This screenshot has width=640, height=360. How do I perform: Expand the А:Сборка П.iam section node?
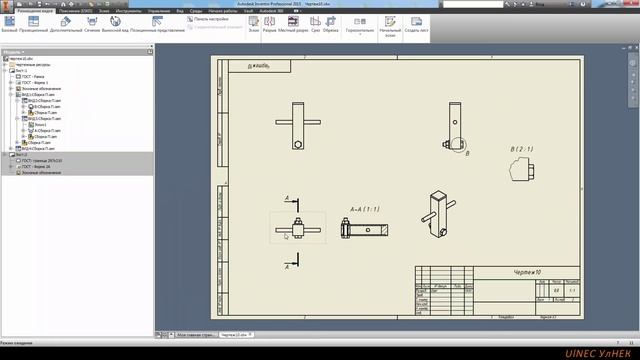[23, 131]
